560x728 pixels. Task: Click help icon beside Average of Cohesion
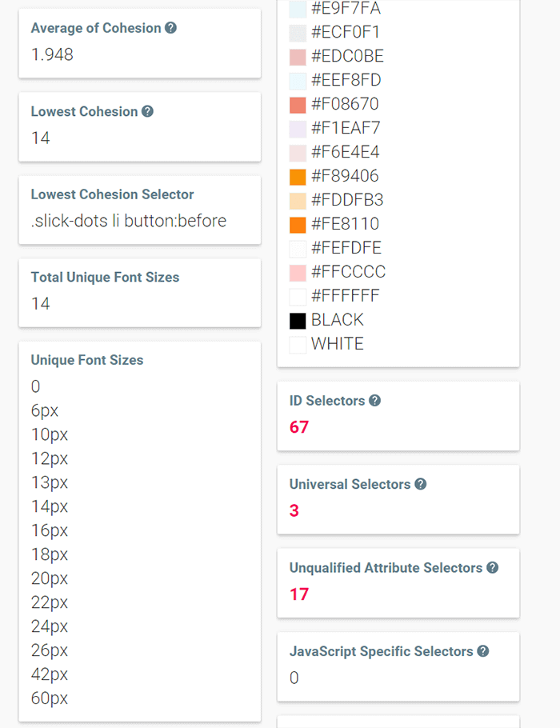170,28
